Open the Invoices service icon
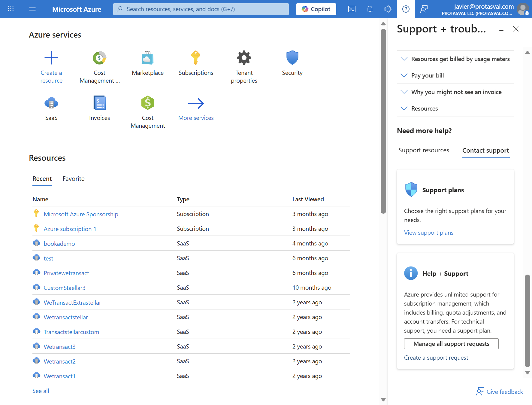The height and width of the screenshot is (405, 532). (x=99, y=103)
